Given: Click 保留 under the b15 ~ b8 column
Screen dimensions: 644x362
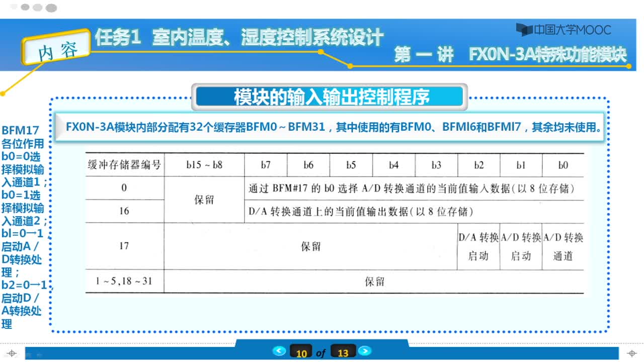Looking at the screenshot, I should [x=204, y=200].
